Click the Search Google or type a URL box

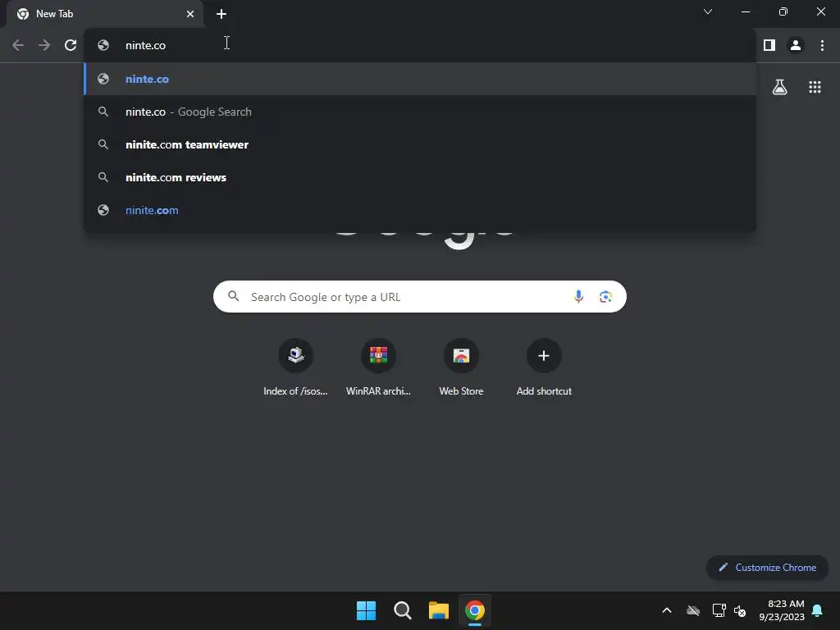[x=419, y=297]
